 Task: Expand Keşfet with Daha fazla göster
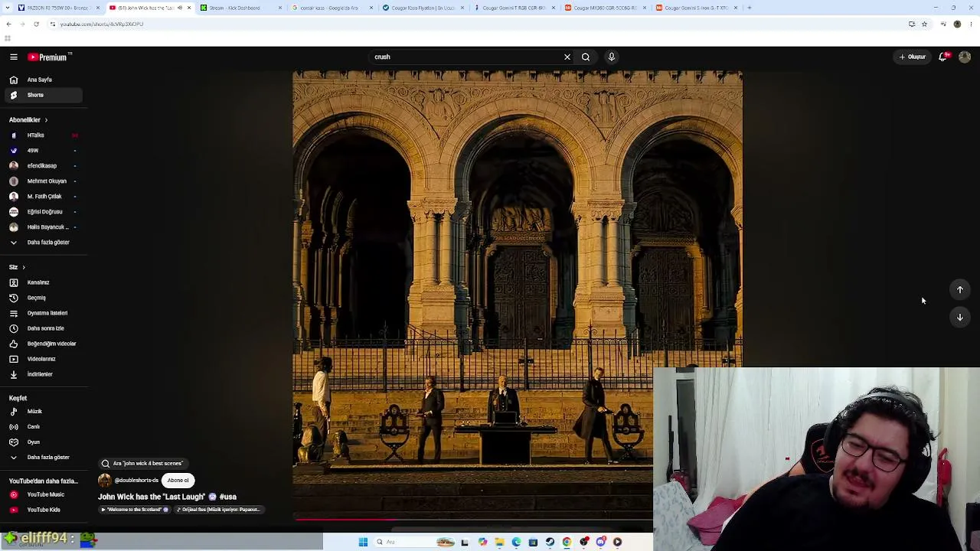[43, 458]
